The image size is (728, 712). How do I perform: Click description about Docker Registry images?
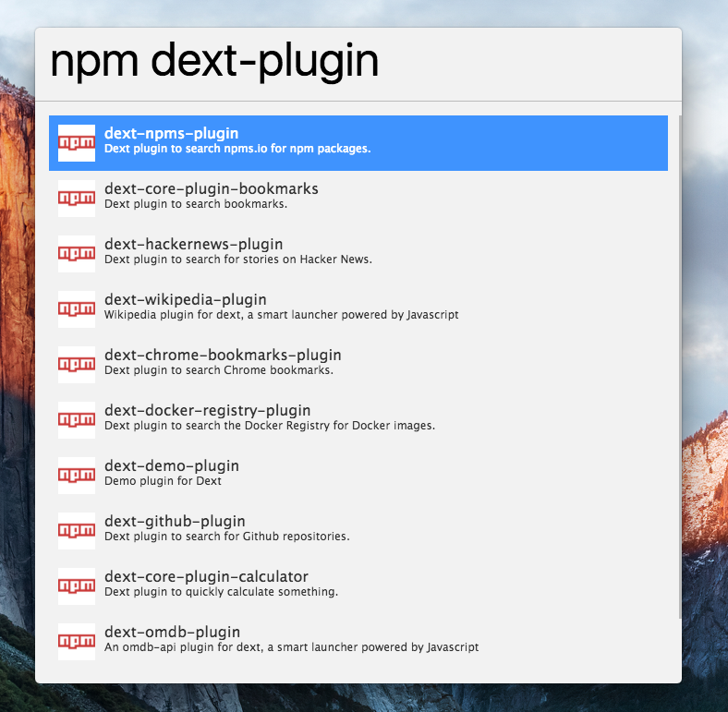coord(270,425)
